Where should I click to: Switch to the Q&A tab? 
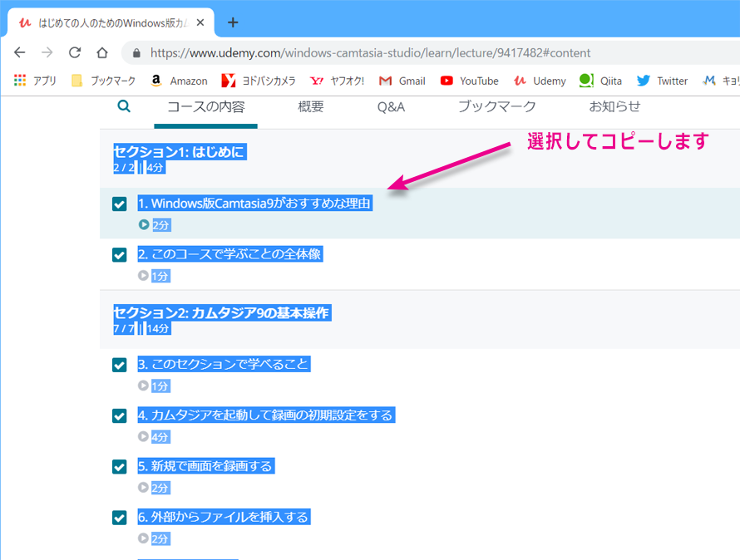[391, 107]
